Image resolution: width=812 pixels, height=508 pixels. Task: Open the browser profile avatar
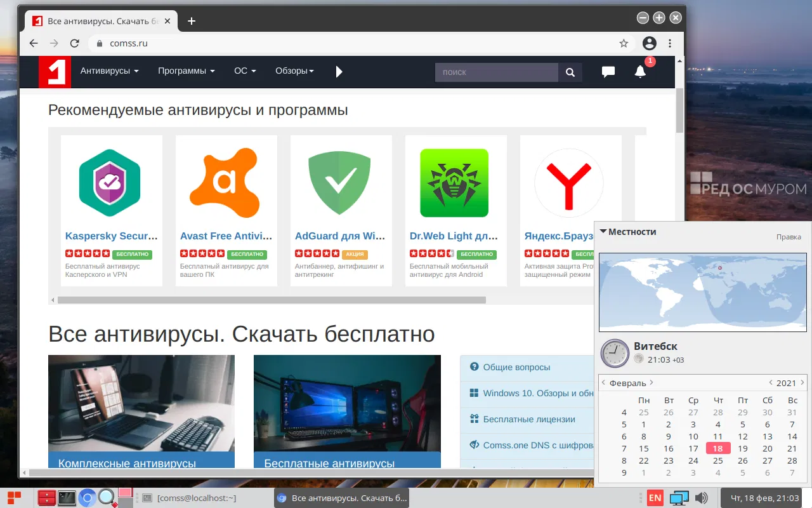(x=649, y=43)
